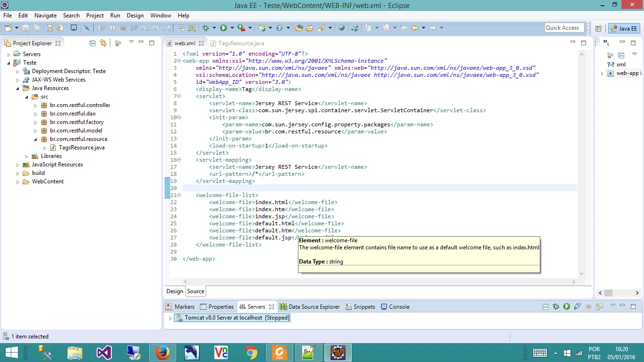This screenshot has height=362, width=644.
Task: Open the Run button dropdown arrow
Action: [x=231, y=28]
